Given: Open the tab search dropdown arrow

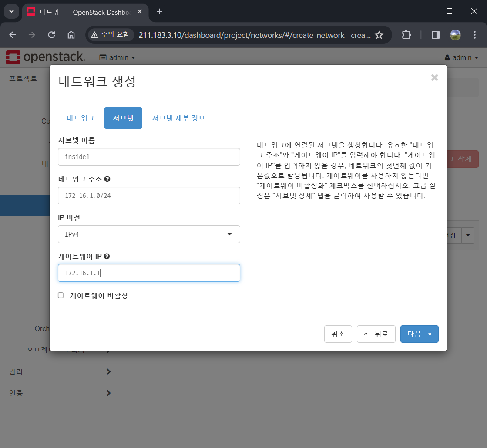Looking at the screenshot, I should [11, 11].
